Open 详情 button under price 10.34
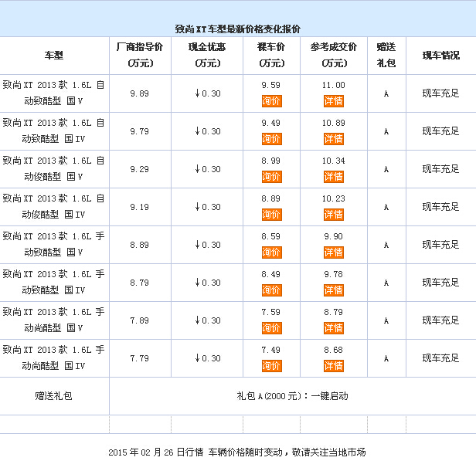Screen dimensions: 476x471 [334, 177]
